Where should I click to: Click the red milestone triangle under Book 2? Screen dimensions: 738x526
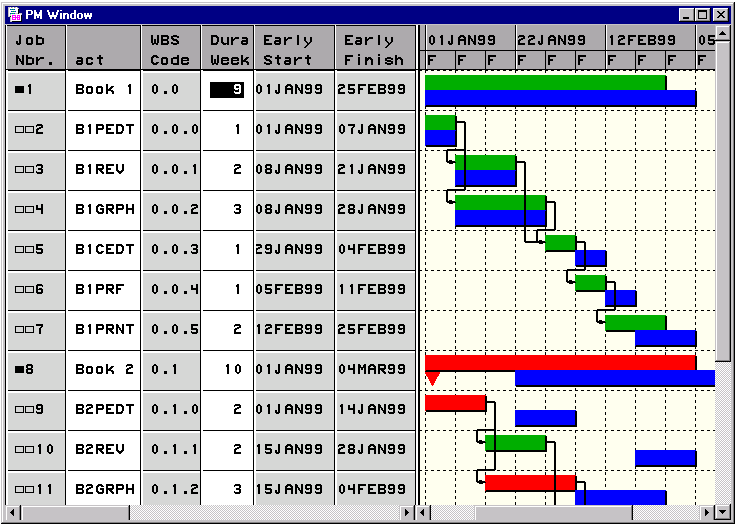pyautogui.click(x=433, y=378)
